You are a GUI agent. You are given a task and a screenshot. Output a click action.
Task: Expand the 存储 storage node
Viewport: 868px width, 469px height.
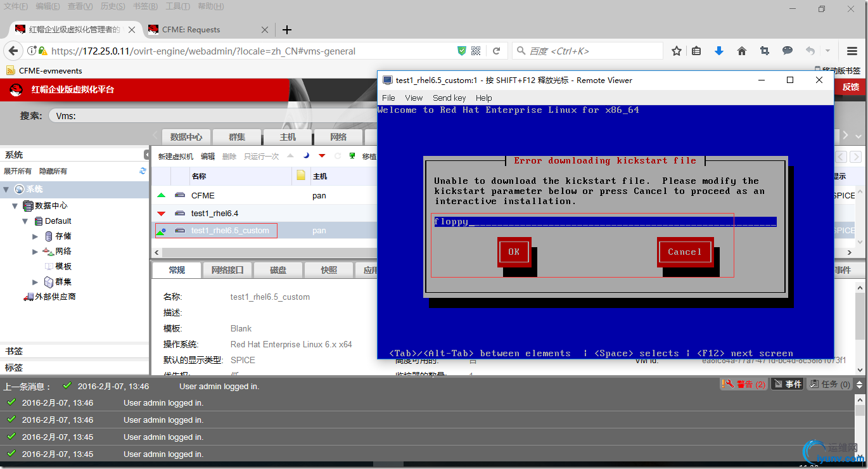click(x=35, y=236)
